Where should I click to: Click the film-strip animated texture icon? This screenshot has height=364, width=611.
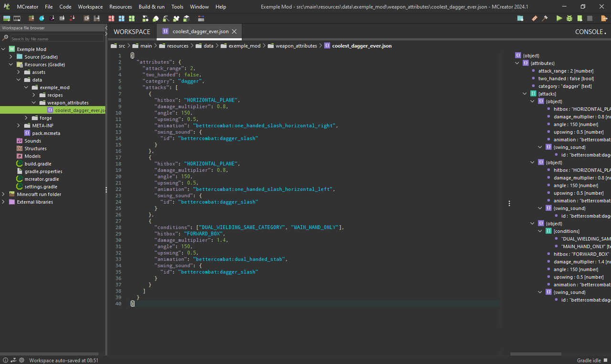pos(17,19)
